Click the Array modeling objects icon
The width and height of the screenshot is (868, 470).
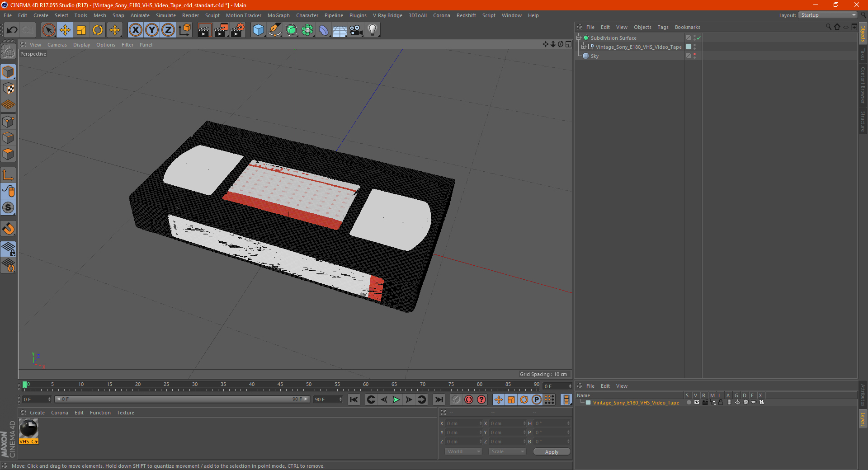click(x=307, y=30)
